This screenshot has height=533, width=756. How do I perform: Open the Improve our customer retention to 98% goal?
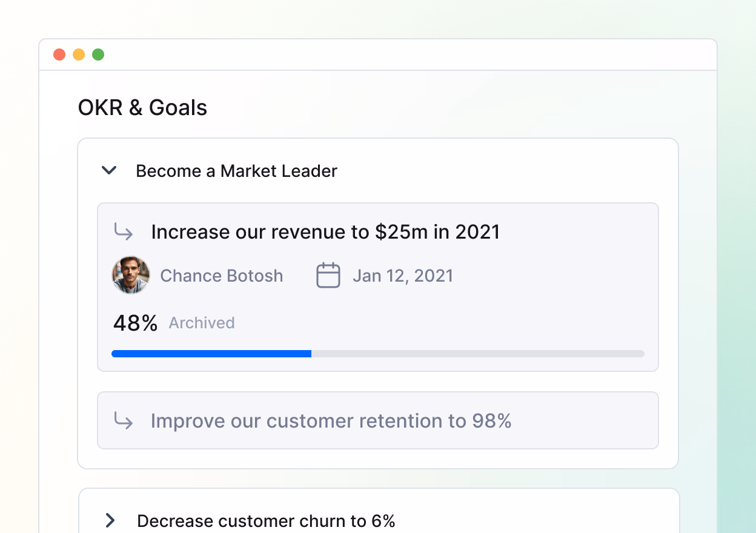(331, 421)
